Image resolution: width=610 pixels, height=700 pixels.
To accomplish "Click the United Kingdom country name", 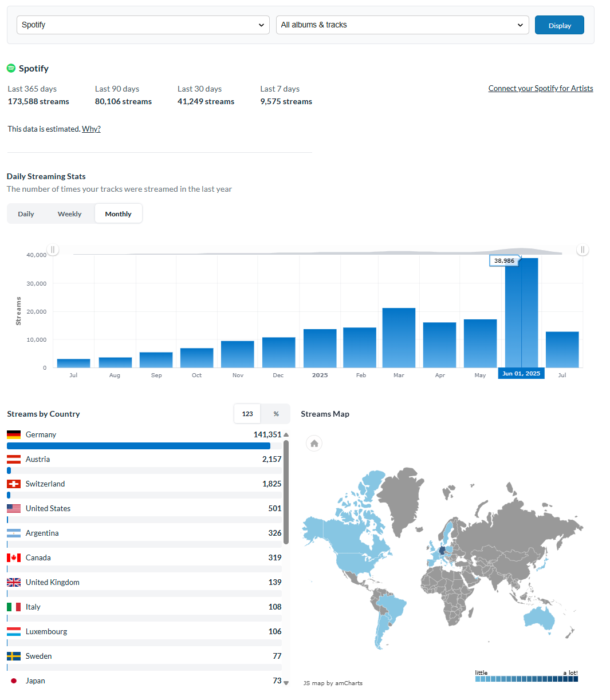I will pos(53,582).
